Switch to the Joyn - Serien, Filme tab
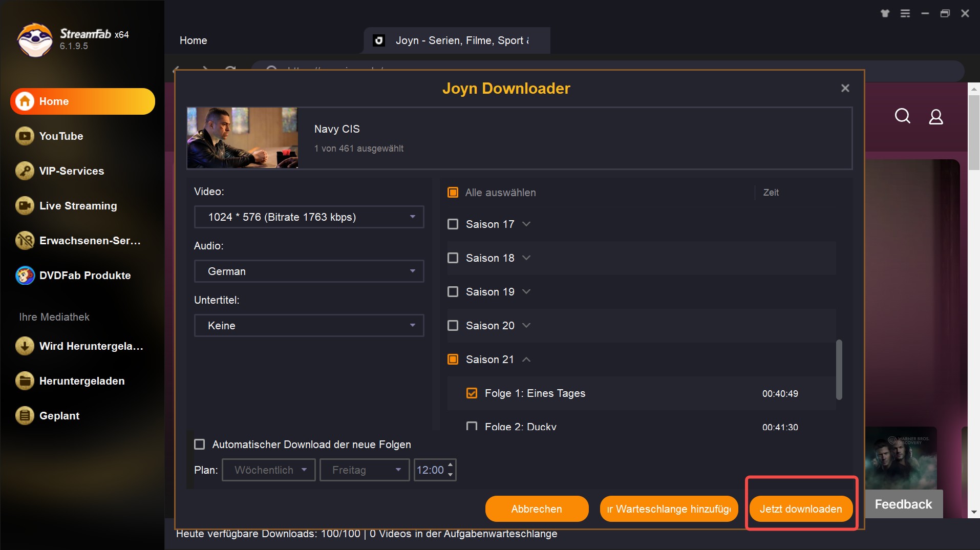The height and width of the screenshot is (550, 980). [457, 40]
